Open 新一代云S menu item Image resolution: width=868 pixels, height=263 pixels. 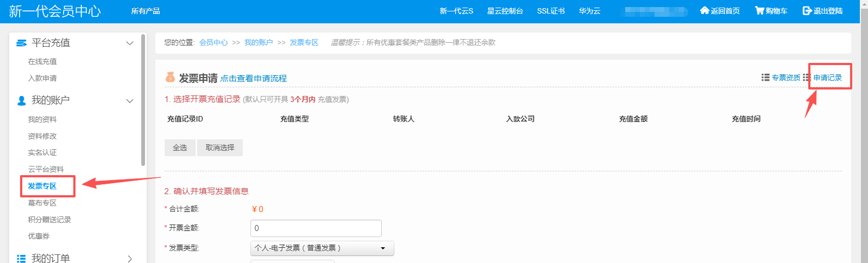tap(456, 11)
